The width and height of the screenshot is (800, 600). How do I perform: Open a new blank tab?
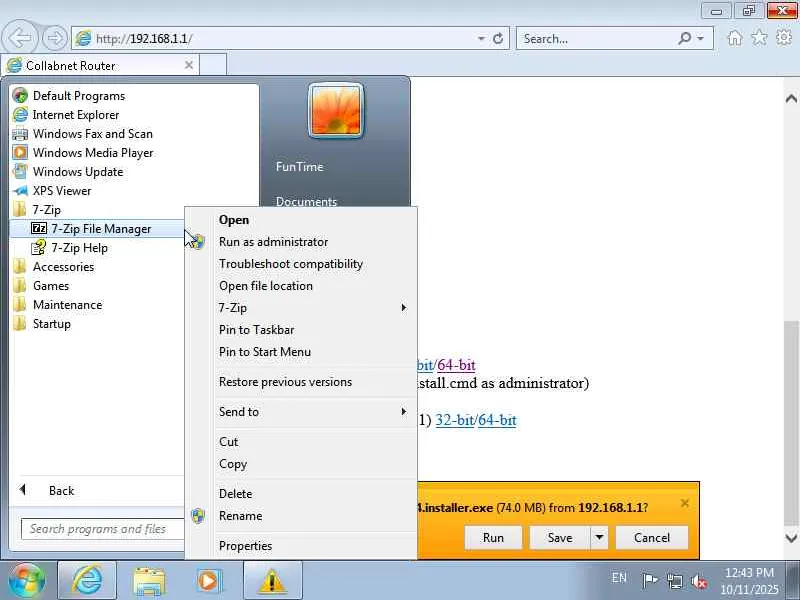(x=213, y=65)
